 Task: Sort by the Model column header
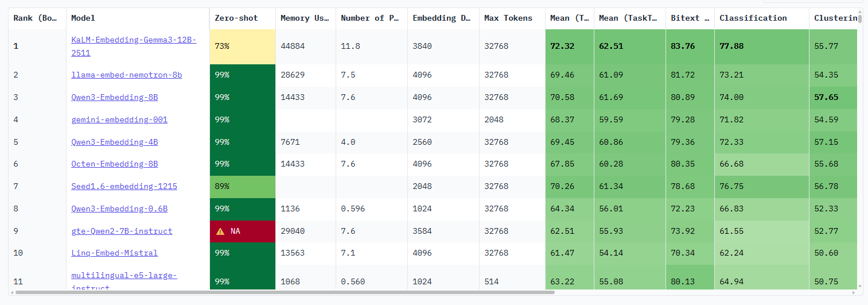click(138, 18)
